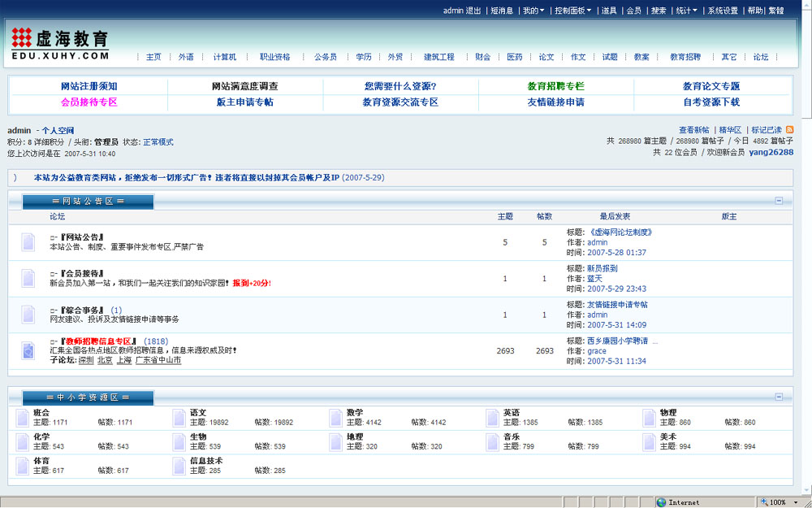Open the 我的 dropdown menu

click(533, 11)
